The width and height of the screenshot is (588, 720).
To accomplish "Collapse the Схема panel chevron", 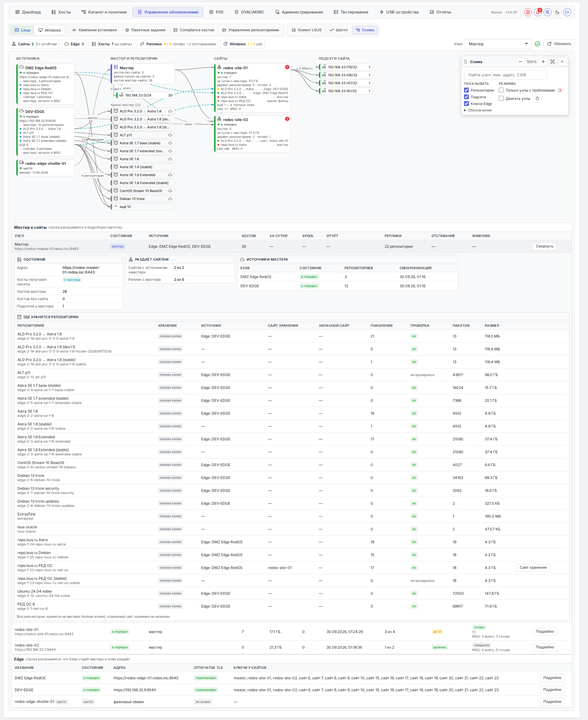I will click(562, 62).
